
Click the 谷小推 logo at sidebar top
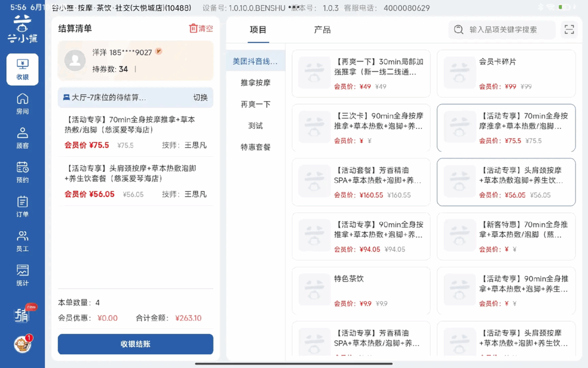pos(22,29)
